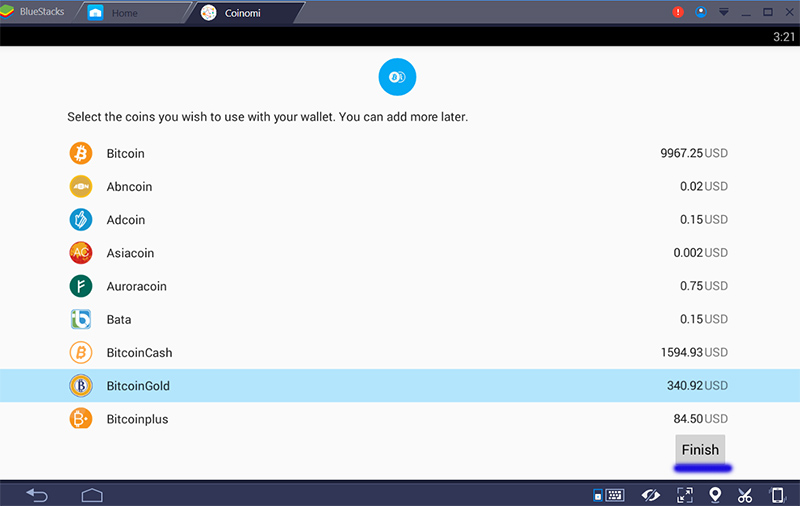Click the Auroracoin green icon
The width and height of the screenshot is (800, 506).
[81, 286]
